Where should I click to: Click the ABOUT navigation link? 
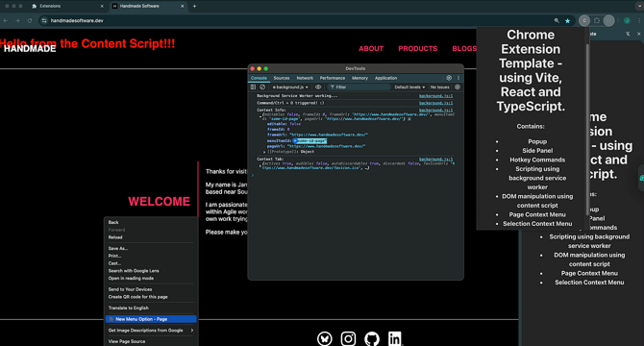[371, 48]
